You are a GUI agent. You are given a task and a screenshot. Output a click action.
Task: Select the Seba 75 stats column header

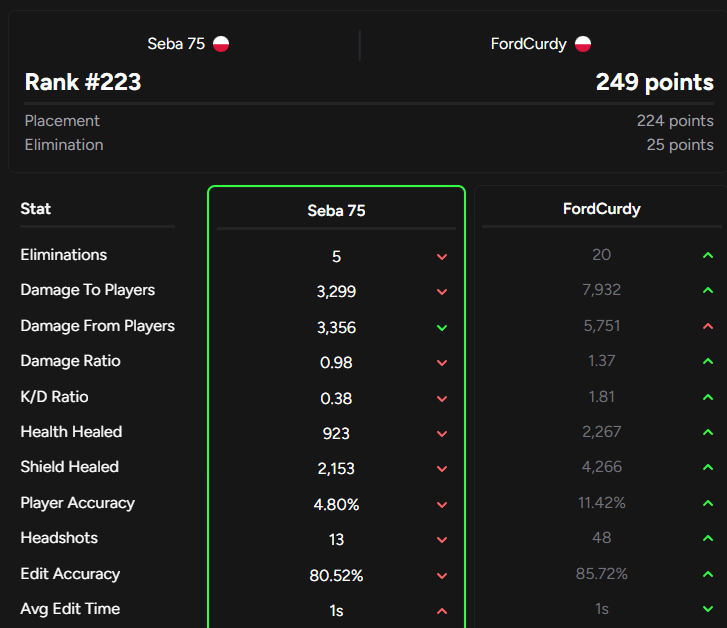point(336,211)
